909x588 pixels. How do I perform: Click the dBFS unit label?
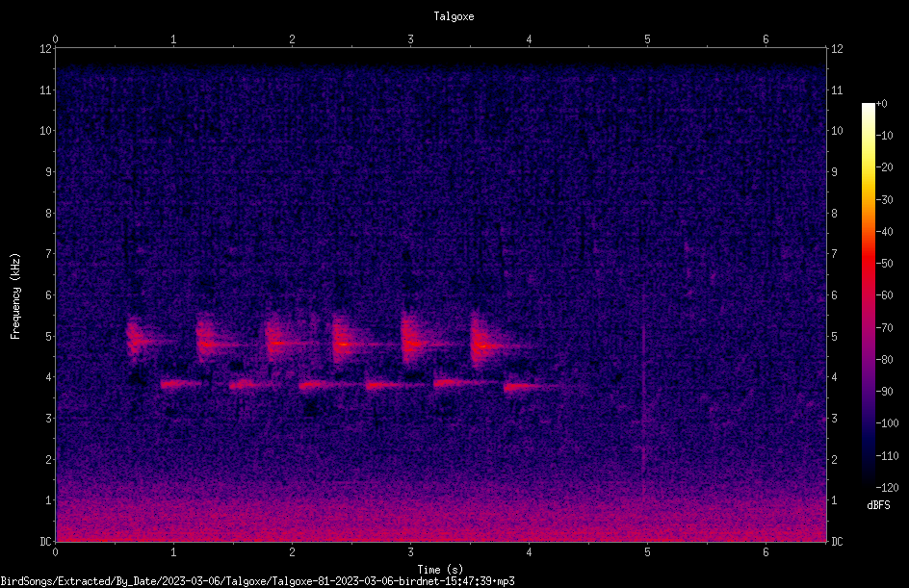tap(878, 505)
